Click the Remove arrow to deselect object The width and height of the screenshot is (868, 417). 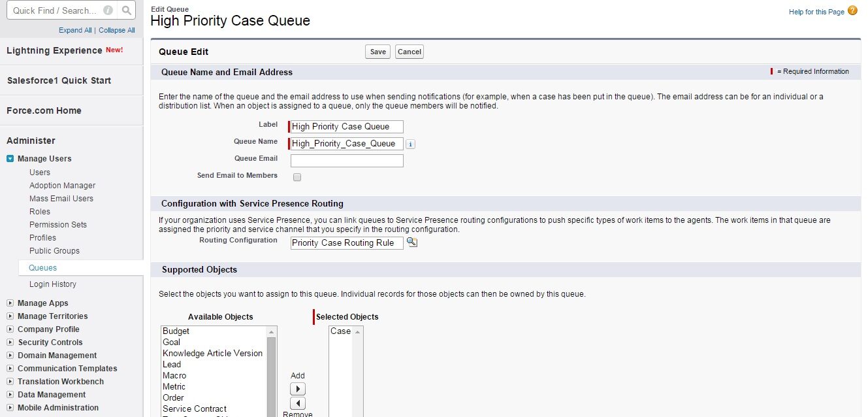coord(297,403)
